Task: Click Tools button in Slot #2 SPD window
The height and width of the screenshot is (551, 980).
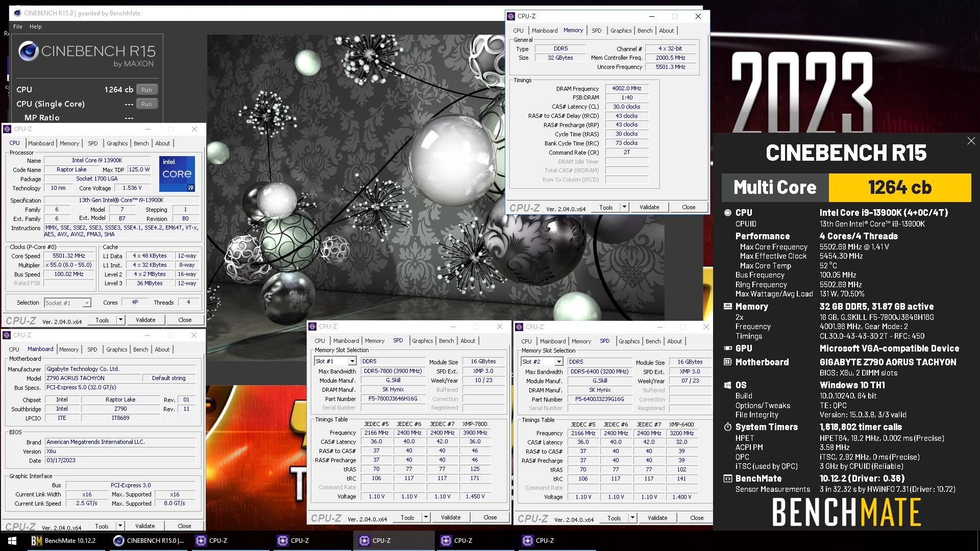Action: (x=614, y=518)
